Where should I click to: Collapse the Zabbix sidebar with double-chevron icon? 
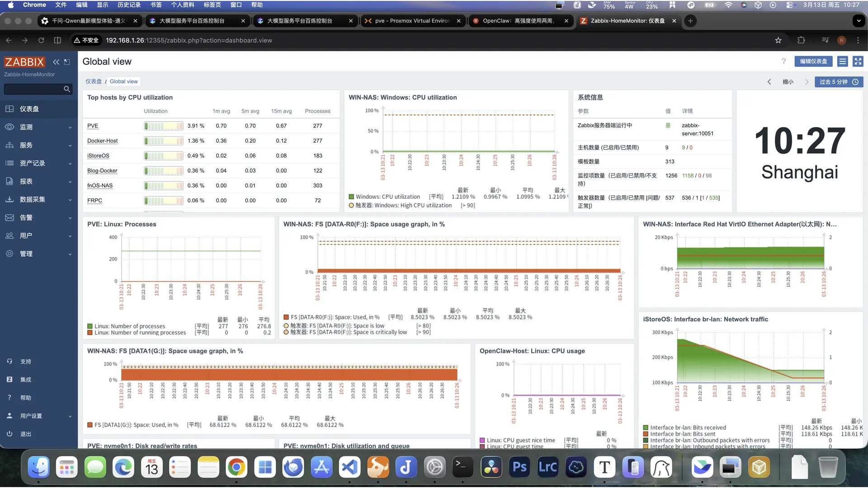click(56, 62)
